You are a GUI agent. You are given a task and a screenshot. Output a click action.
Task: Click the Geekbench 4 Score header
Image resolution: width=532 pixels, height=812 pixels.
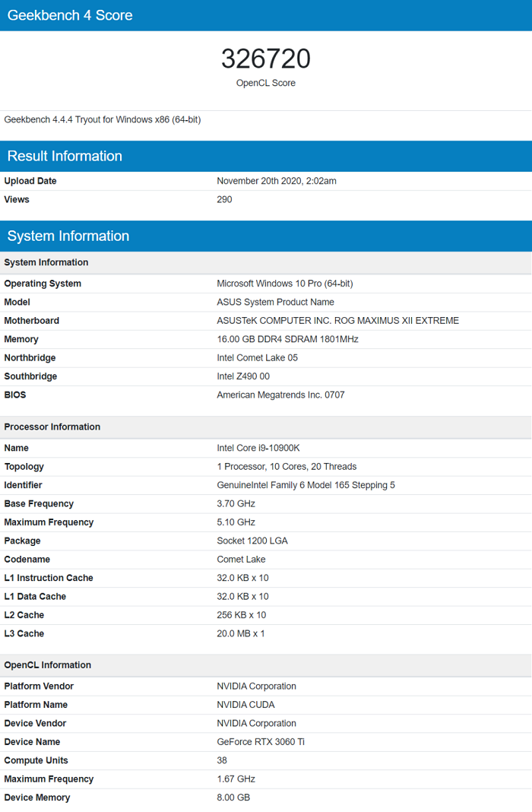tap(70, 15)
